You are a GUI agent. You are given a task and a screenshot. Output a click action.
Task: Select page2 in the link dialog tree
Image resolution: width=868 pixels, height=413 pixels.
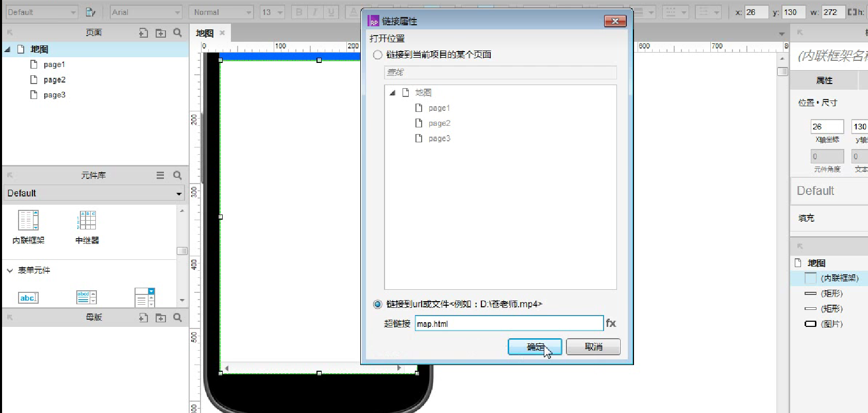(439, 123)
